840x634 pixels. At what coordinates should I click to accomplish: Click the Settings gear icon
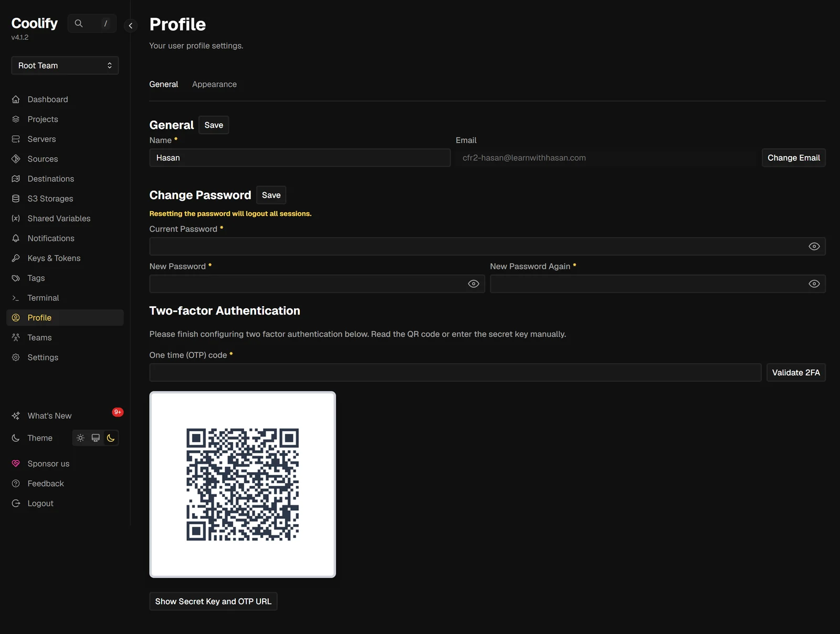click(x=16, y=357)
